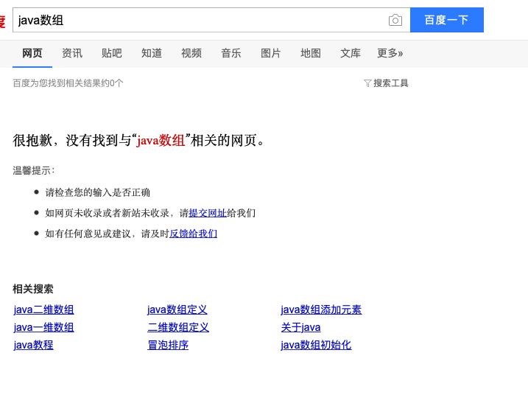Click the text 请检查您的输入是否正确

click(98, 192)
